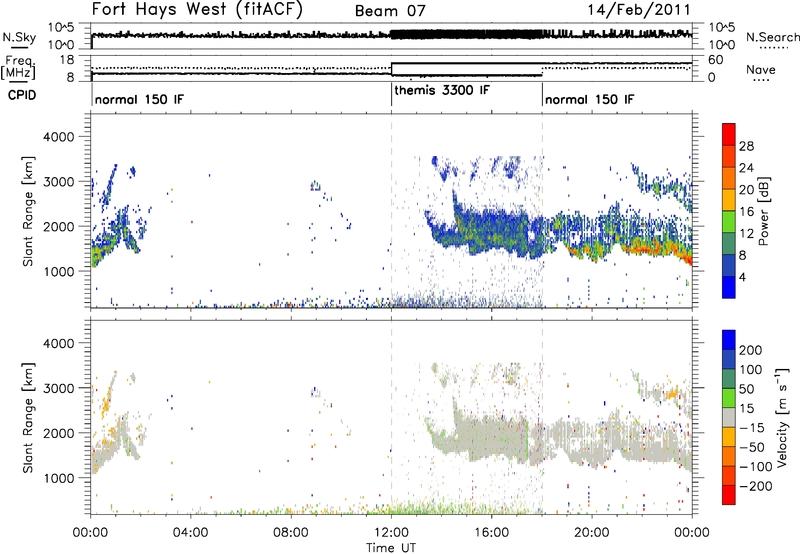Screen dimensions: 800x554
Task: Click the gray velocity scatter band near 16:00
Action: (x=490, y=436)
